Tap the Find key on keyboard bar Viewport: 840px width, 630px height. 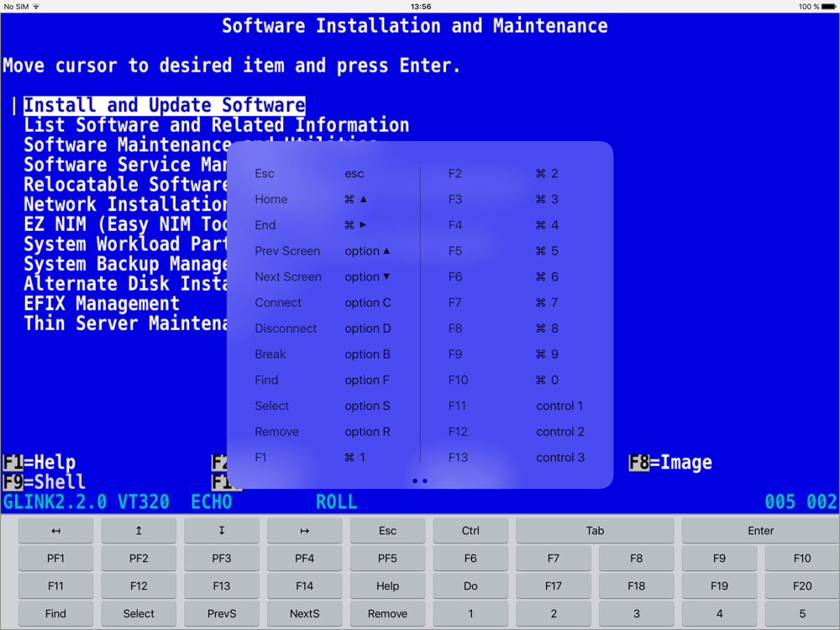(55, 614)
